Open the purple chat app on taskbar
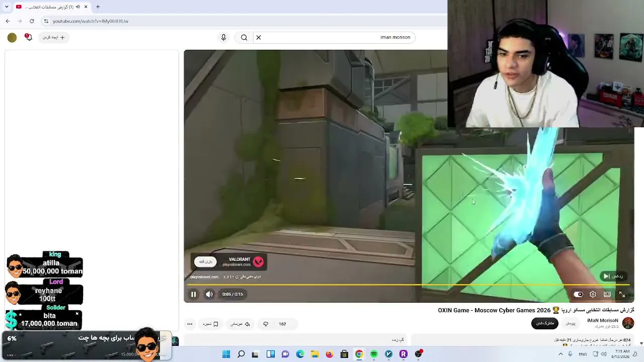 [x=285, y=354]
